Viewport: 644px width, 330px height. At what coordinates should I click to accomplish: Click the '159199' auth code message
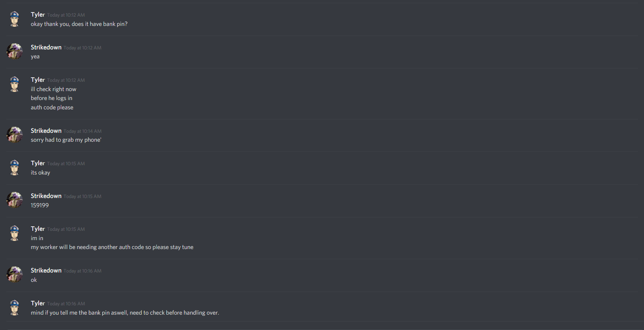(x=40, y=205)
